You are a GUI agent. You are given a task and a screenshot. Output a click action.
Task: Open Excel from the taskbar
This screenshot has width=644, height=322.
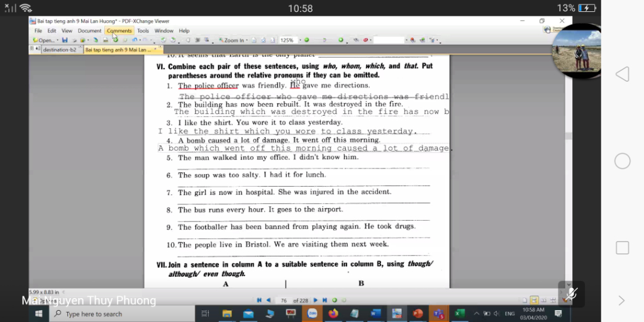point(460,314)
